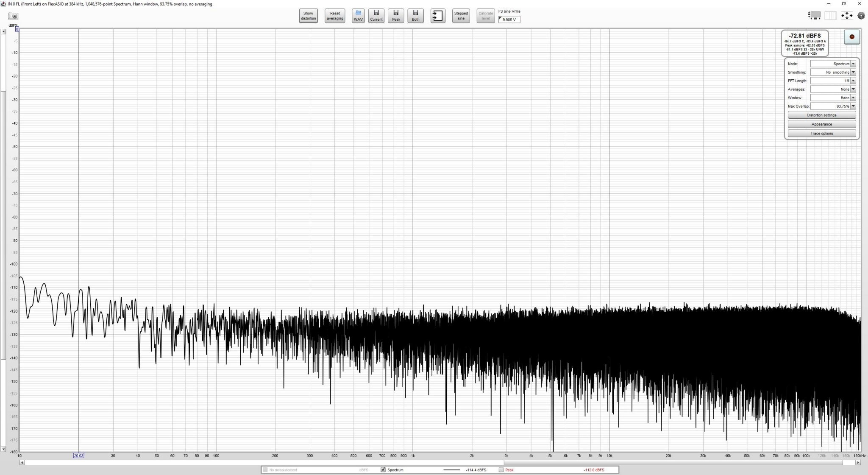Save to WAV file
Screen dimensions: 868x475
tap(358, 16)
